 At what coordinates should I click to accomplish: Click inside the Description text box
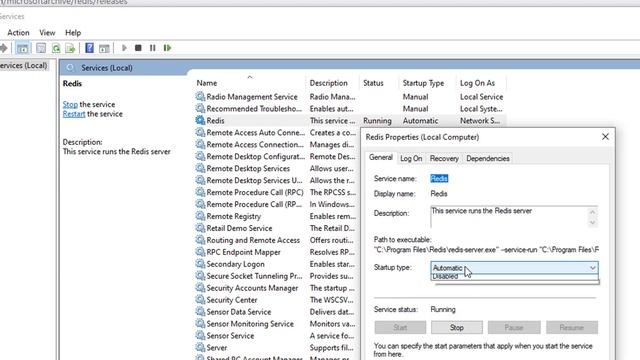click(509, 217)
